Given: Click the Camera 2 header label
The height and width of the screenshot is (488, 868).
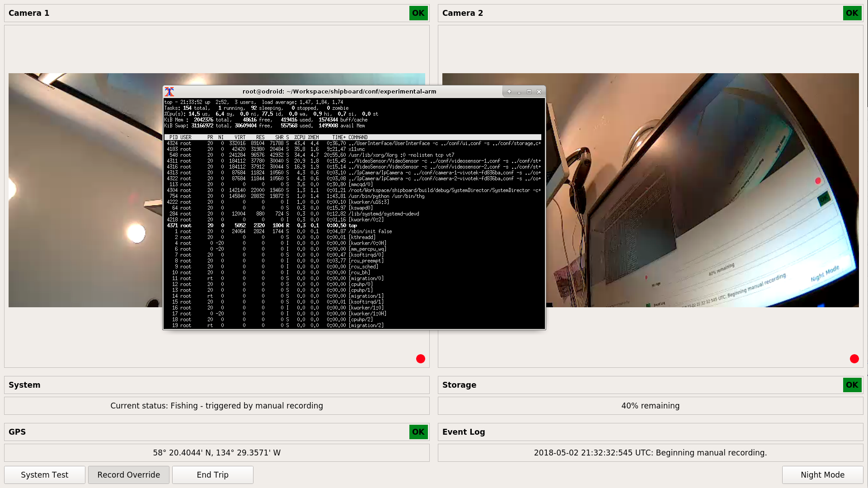Looking at the screenshot, I should tap(463, 13).
